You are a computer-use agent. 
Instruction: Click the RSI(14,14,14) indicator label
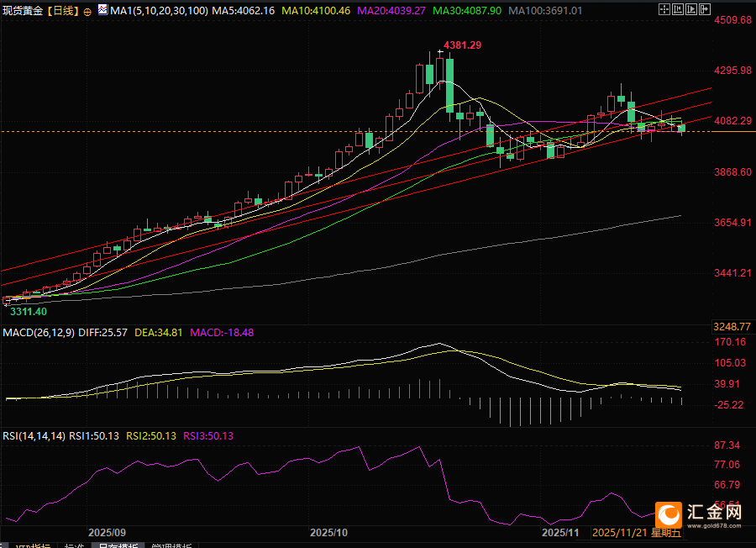click(x=34, y=436)
